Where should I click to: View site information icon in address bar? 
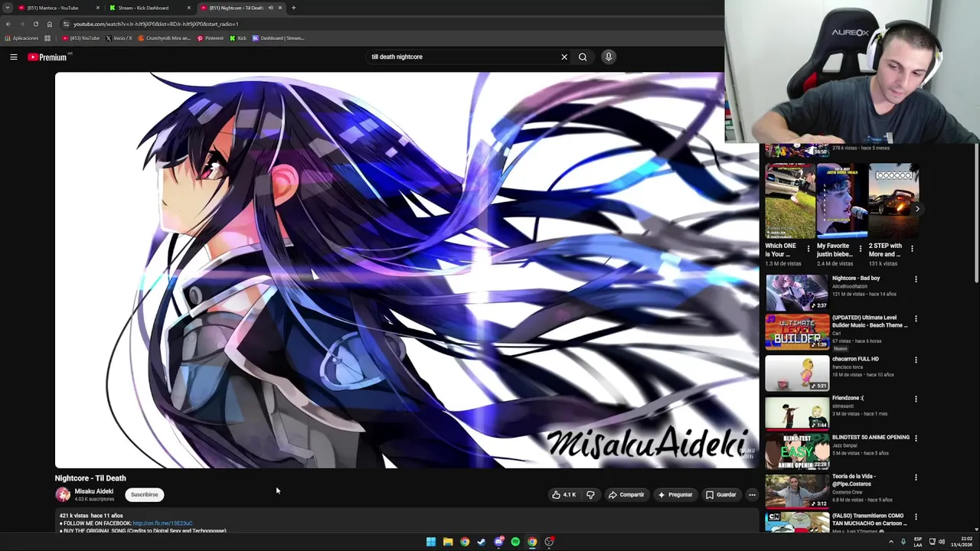[x=66, y=24]
